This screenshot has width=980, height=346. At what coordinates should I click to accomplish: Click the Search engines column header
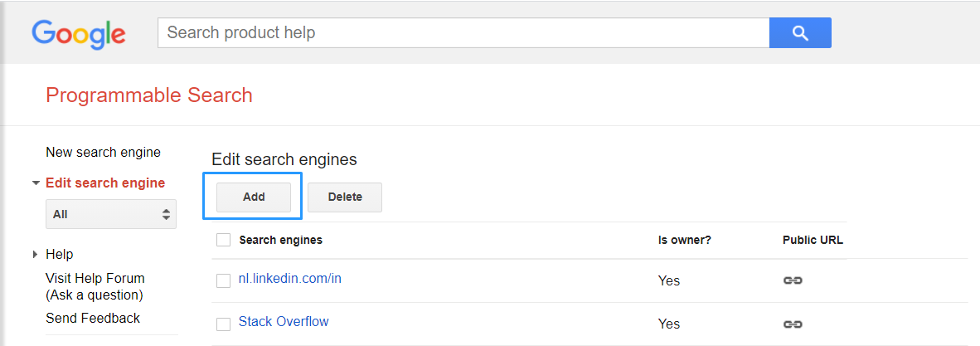[280, 240]
